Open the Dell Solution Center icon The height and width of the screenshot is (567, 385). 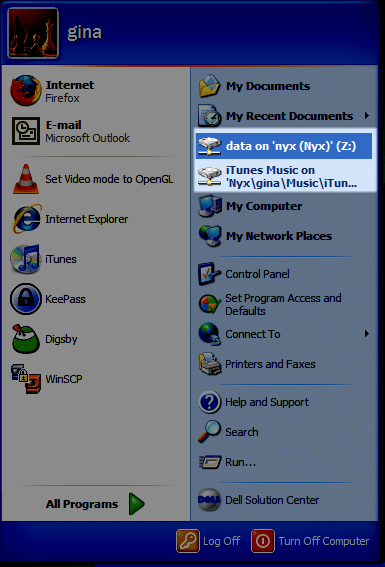point(209,500)
